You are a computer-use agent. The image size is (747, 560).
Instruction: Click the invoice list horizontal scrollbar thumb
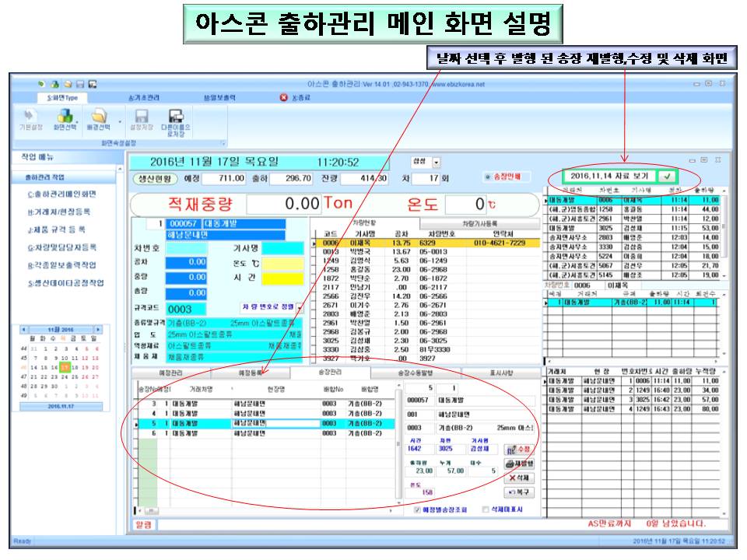[x=151, y=510]
